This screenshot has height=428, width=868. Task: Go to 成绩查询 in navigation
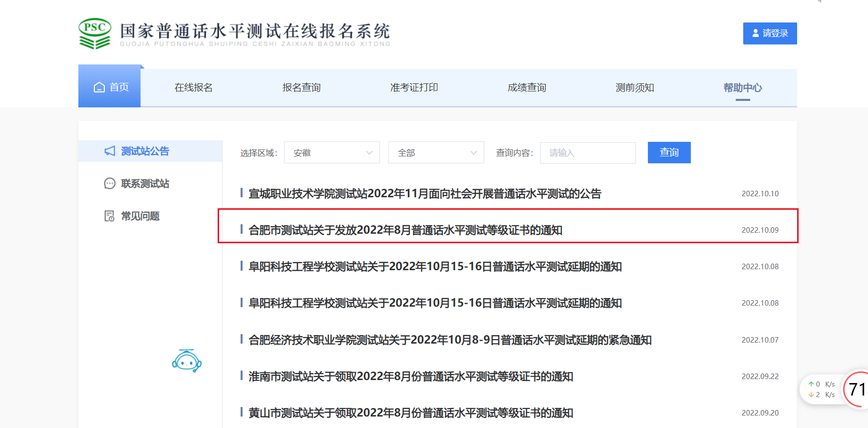coord(527,88)
